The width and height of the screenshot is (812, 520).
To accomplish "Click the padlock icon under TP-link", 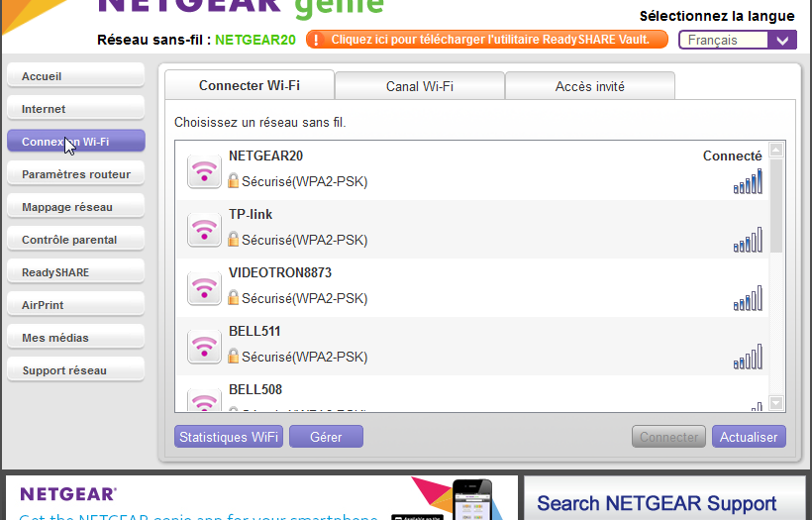I will [x=234, y=240].
